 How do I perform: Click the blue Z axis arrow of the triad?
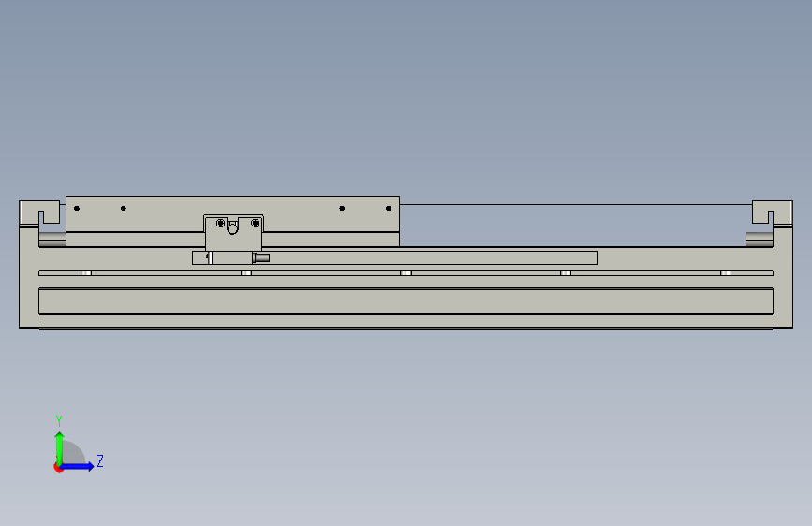[x=78, y=466]
